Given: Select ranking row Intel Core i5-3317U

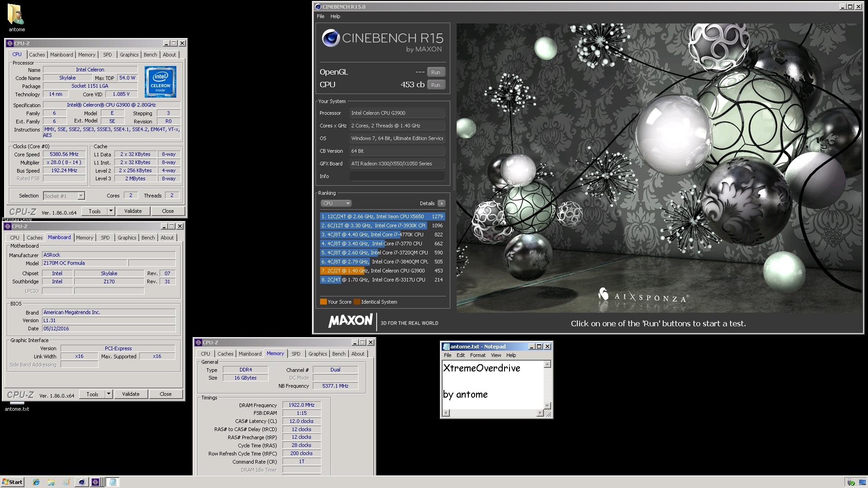Looking at the screenshot, I should [x=382, y=280].
